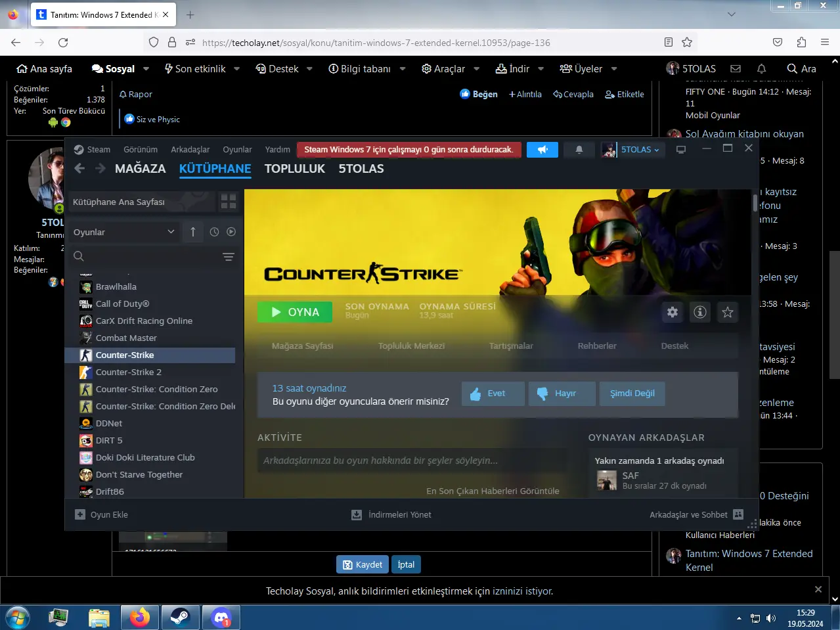Open forum alerts bell icon
The height and width of the screenshot is (630, 840).
761,68
